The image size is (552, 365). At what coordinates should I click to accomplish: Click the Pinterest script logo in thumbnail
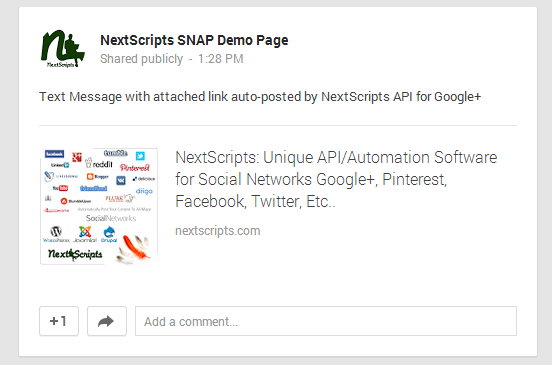pyautogui.click(x=134, y=168)
